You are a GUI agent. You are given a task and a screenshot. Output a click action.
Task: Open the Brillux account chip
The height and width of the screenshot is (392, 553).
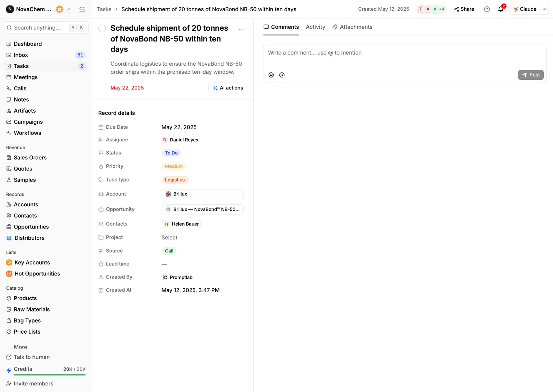tap(203, 194)
